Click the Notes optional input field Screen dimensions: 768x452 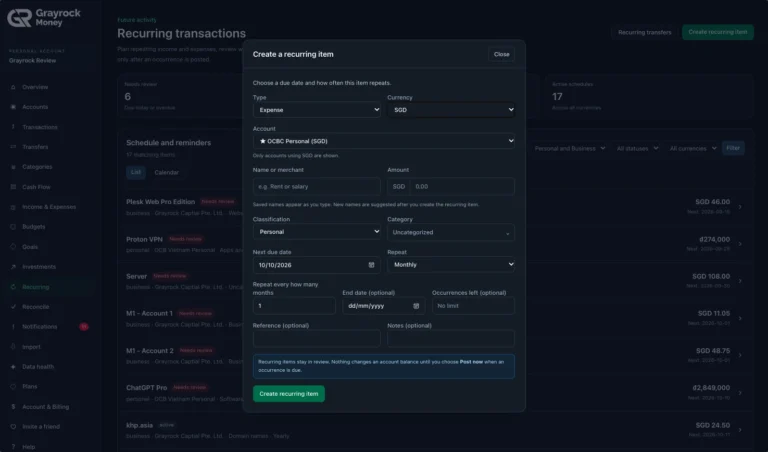(451, 338)
